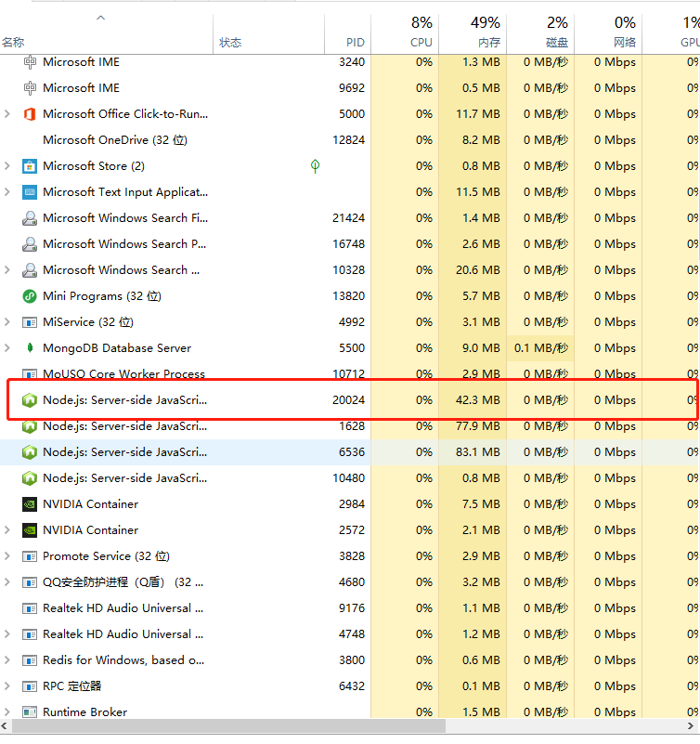The image size is (700, 744).
Task: Click the Microsoft Text Input Application icon
Action: (30, 192)
